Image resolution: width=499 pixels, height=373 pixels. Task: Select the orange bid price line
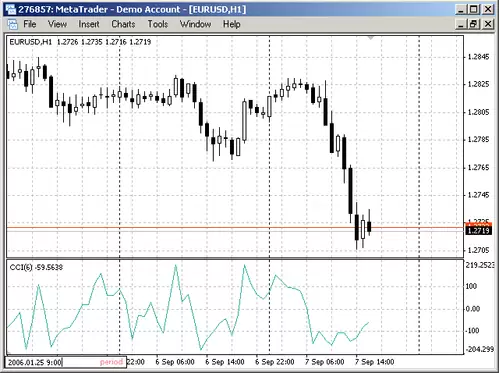pyautogui.click(x=233, y=228)
